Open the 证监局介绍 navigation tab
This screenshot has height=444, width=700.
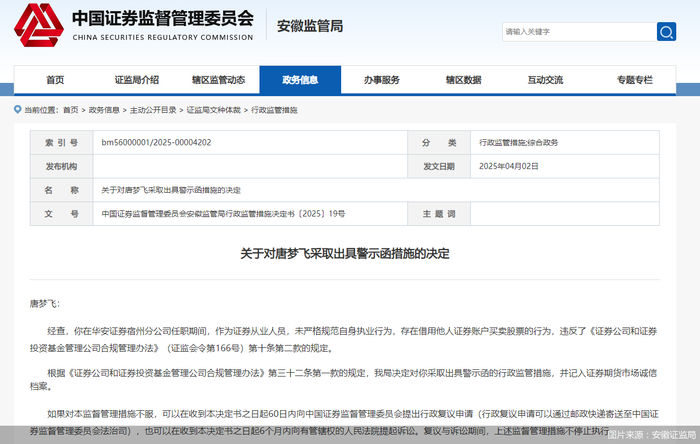coord(137,80)
